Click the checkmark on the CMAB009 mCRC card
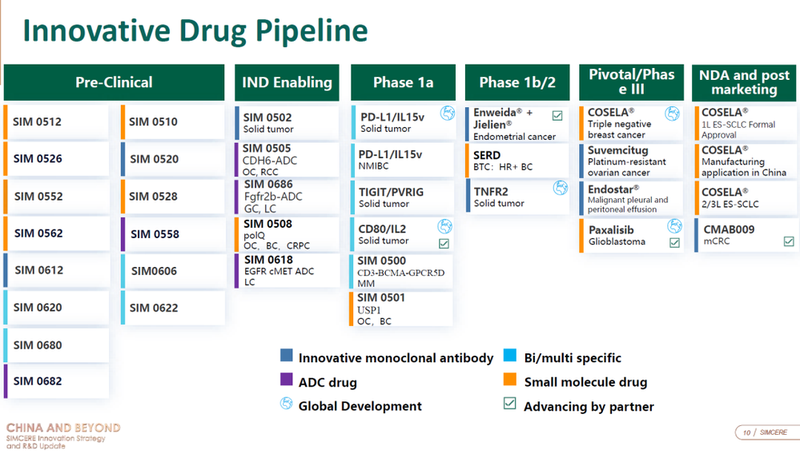The width and height of the screenshot is (800, 454). point(789,241)
